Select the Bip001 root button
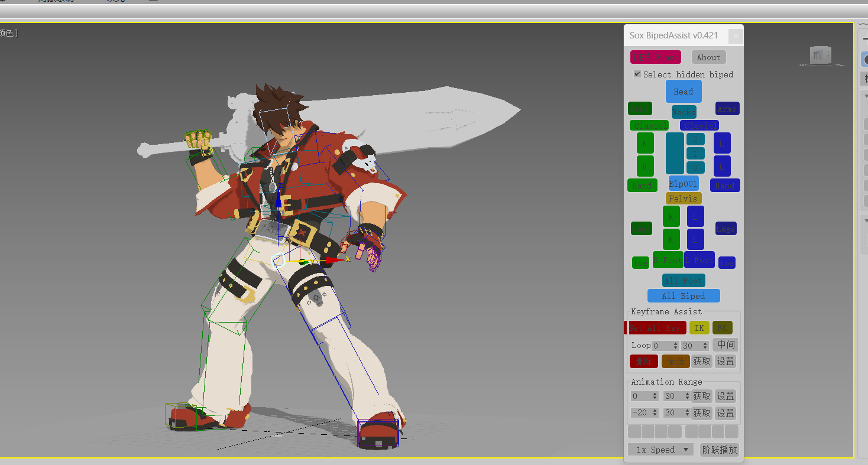 [x=684, y=184]
